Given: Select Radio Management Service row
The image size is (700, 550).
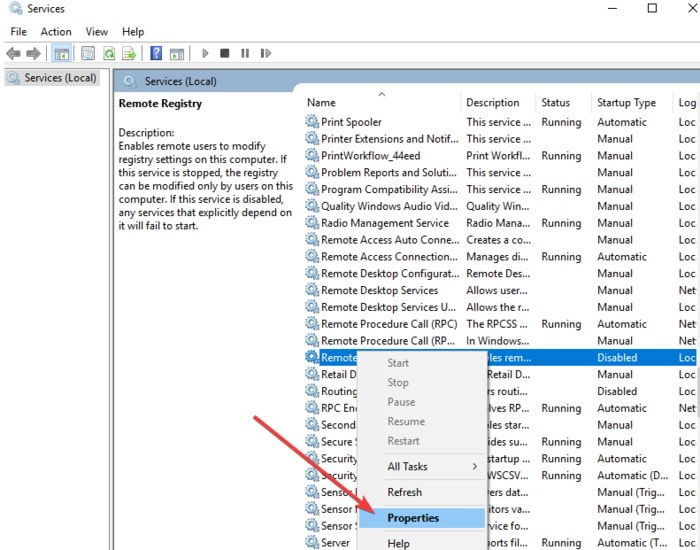Looking at the screenshot, I should coord(500,223).
